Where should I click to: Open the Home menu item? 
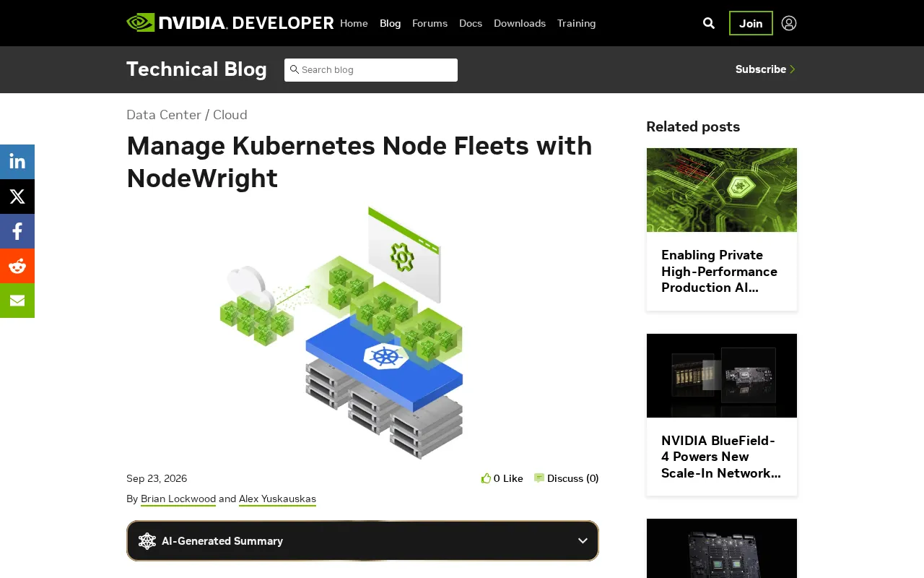354,23
